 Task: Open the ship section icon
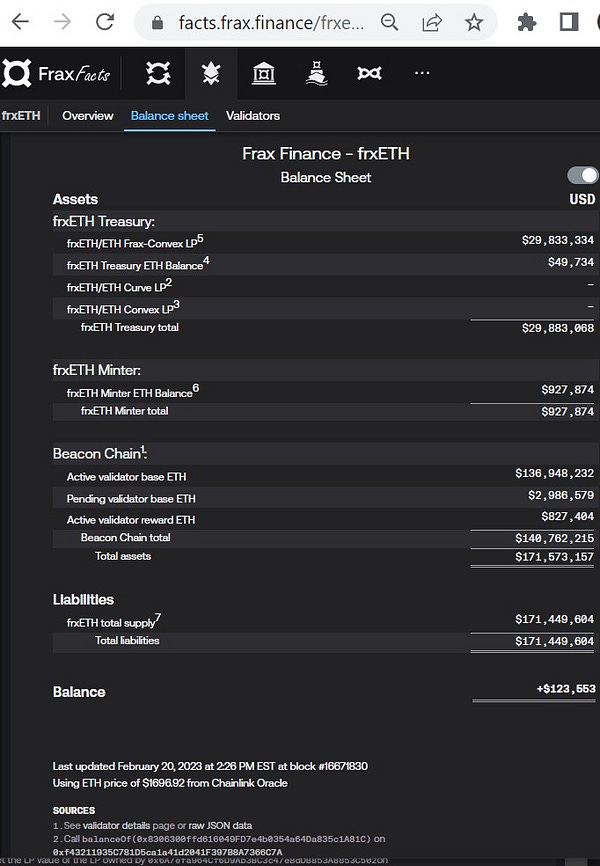(317, 73)
